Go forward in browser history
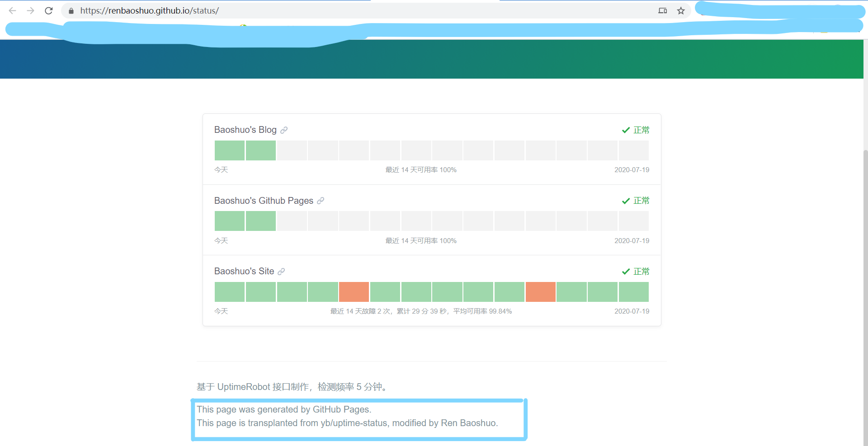Screen dimensions: 868x446 click(x=30, y=10)
